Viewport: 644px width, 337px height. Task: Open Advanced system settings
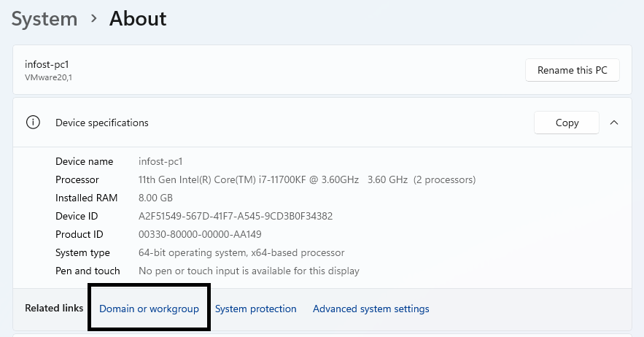pos(371,309)
